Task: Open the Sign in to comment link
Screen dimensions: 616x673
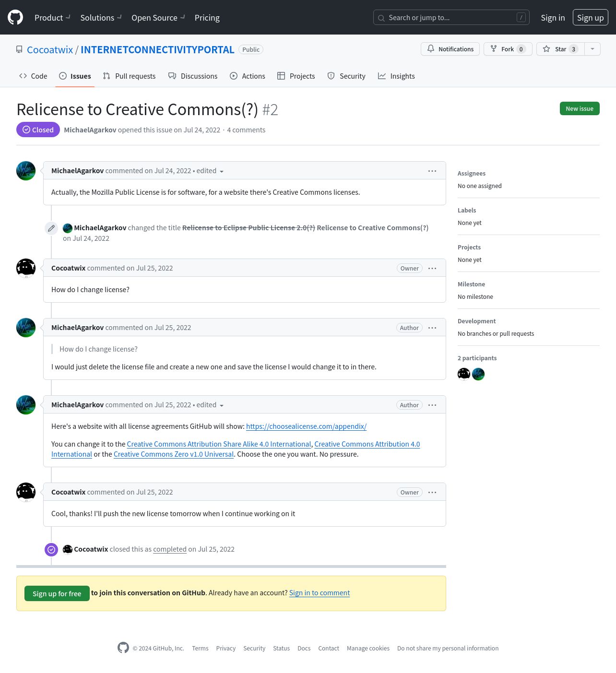Action: tap(320, 593)
